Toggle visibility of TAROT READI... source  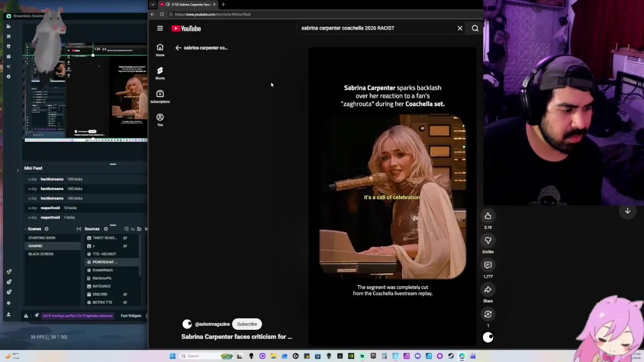pyautogui.click(x=125, y=238)
